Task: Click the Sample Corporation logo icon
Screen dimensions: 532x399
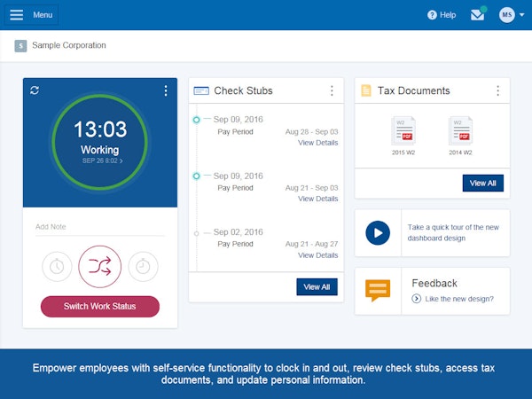Action: point(20,46)
